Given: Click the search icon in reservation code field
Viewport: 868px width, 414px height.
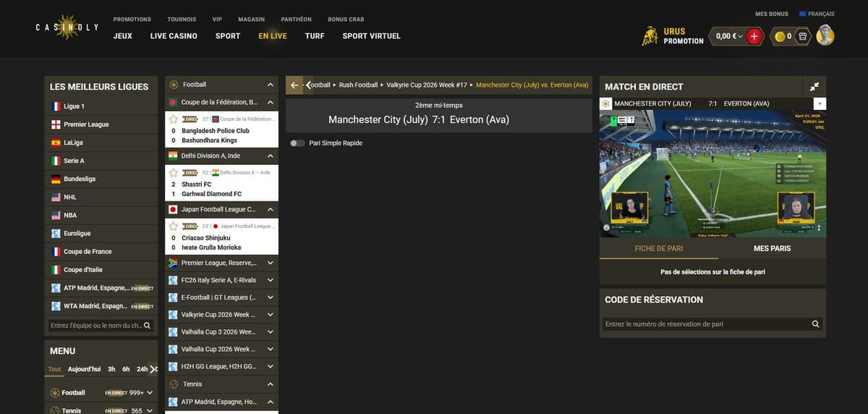Looking at the screenshot, I should pyautogui.click(x=816, y=324).
